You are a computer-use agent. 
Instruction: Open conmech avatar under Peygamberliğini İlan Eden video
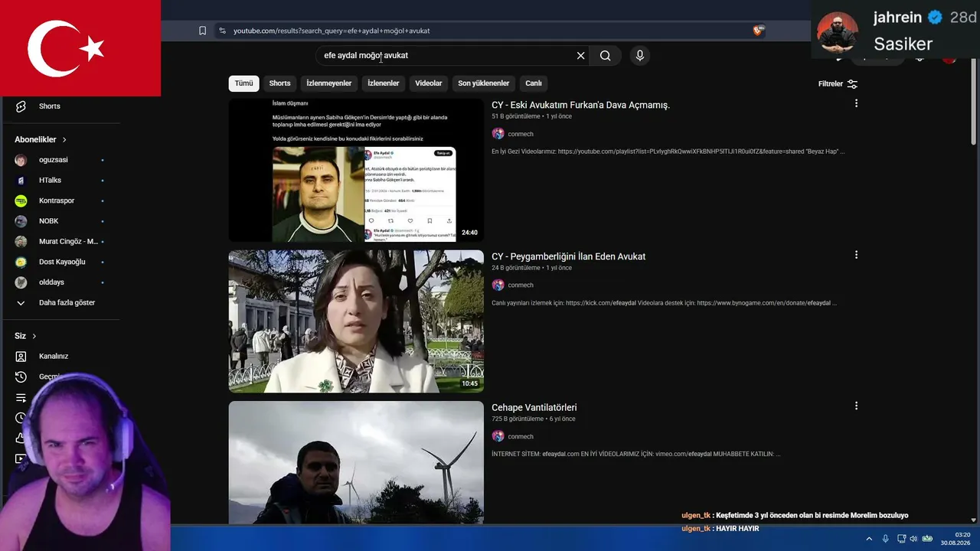(x=498, y=285)
